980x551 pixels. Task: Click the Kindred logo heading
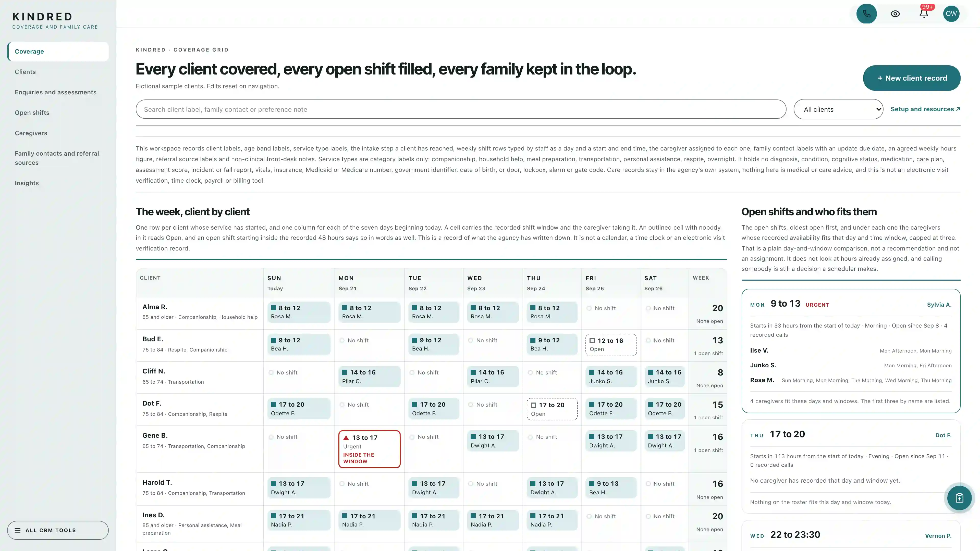click(x=43, y=17)
